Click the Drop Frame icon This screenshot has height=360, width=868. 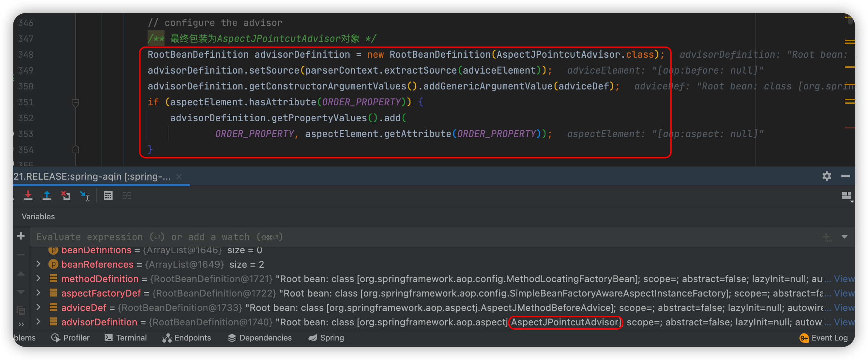tap(66, 196)
